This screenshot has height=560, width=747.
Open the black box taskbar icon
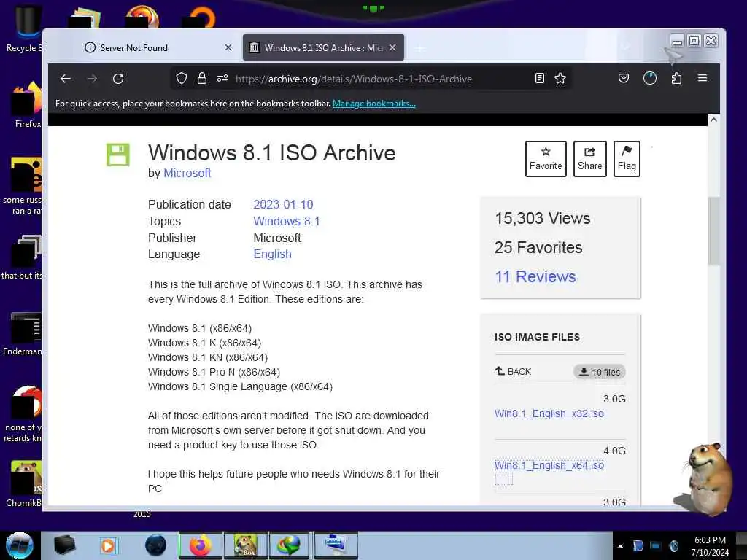click(65, 545)
